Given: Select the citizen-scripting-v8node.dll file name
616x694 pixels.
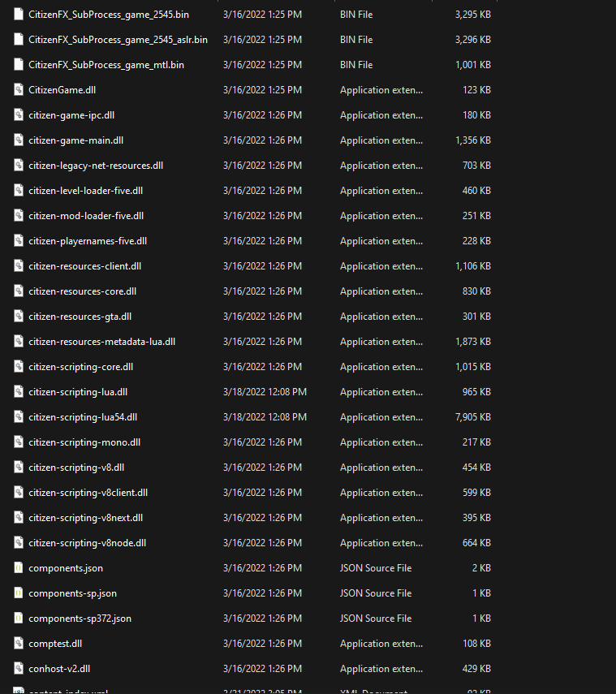Looking at the screenshot, I should pos(88,543).
